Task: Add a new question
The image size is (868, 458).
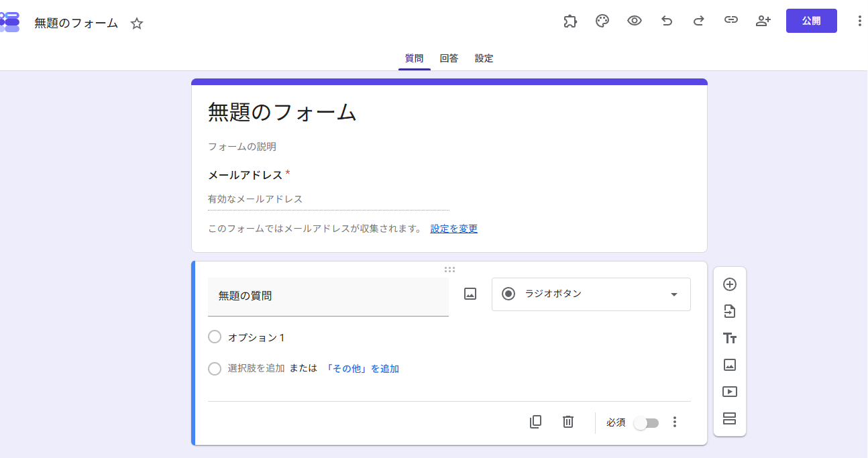Action: click(730, 284)
